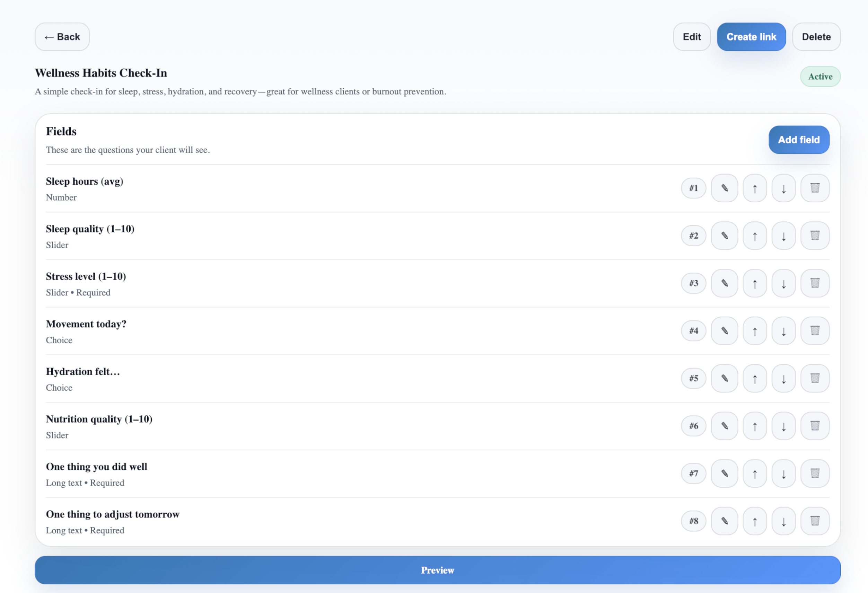Delete the Movement today? field
Viewport: 868px width, 593px height.
tap(815, 330)
